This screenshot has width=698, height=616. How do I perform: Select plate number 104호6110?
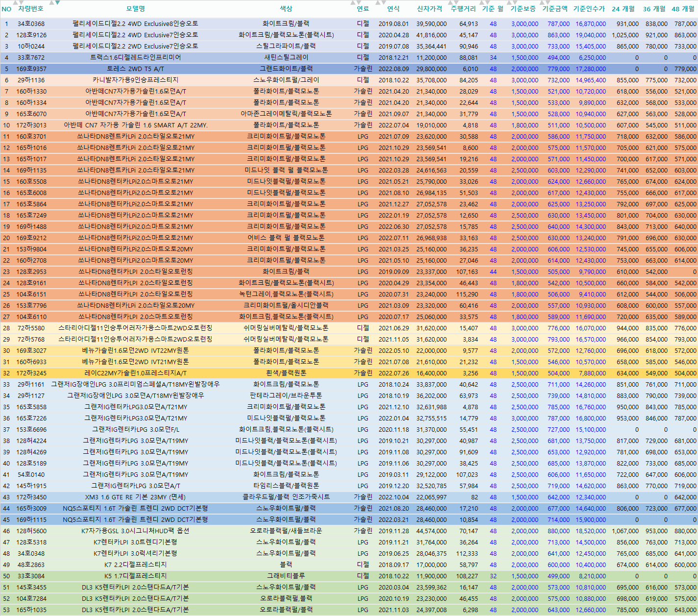click(x=31, y=317)
